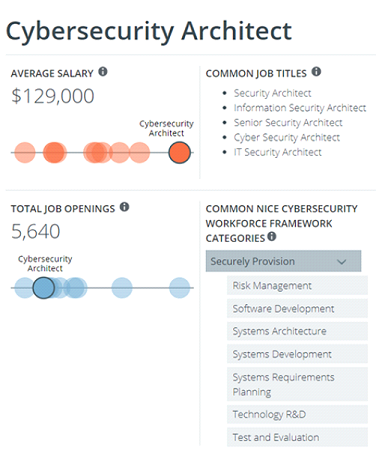This screenshot has width=376, height=462.
Task: Show info for NICE Workforce Framework Categories
Action: pos(272,237)
